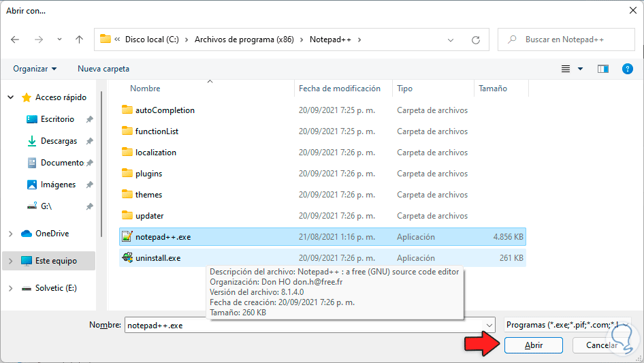The image size is (644, 363).
Task: Select the themes folder
Action: (x=148, y=195)
